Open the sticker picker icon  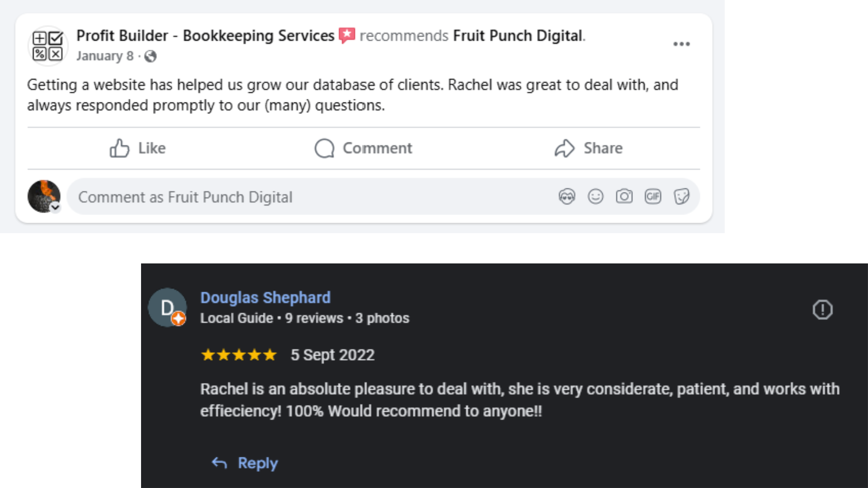681,197
